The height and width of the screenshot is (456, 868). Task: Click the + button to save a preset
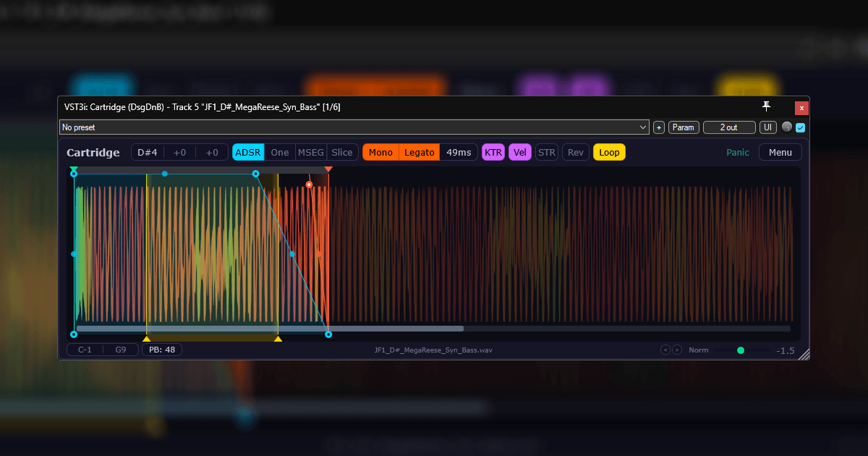tap(658, 127)
